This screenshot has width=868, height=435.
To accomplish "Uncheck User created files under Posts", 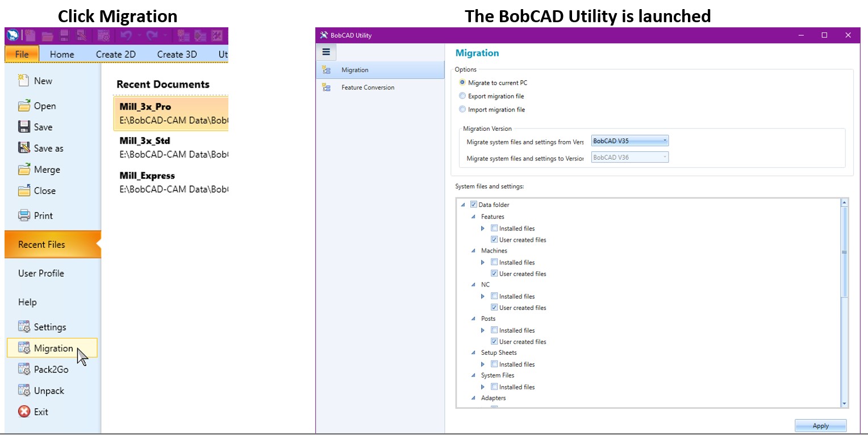I will [494, 341].
